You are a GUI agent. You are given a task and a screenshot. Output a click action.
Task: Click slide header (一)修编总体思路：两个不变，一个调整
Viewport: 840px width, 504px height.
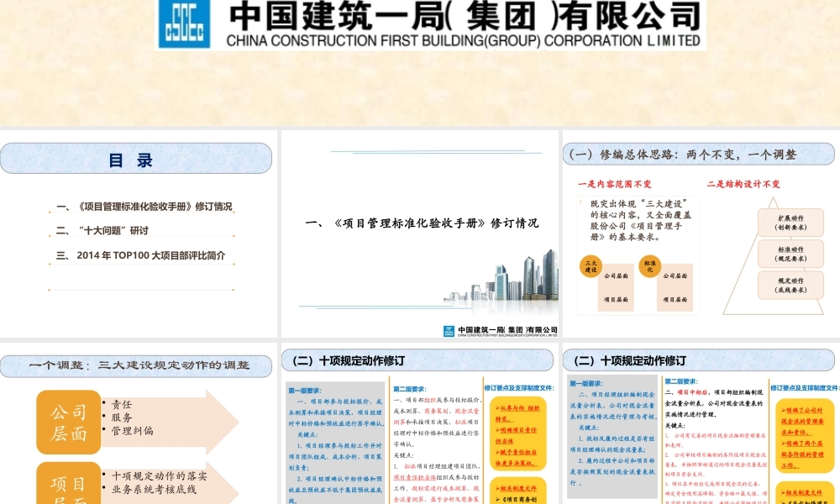pyautogui.click(x=698, y=155)
